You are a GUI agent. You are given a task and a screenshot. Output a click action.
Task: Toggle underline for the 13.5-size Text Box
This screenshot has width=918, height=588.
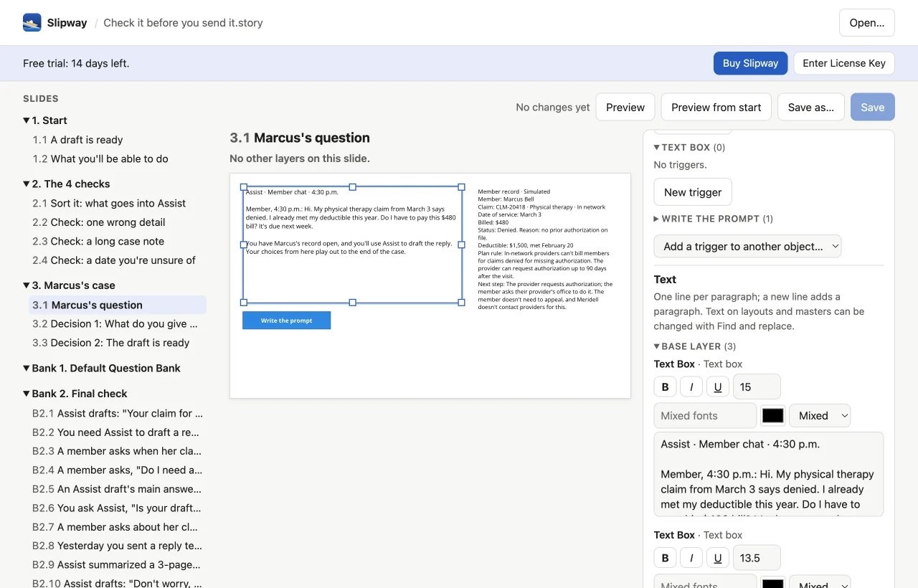pyautogui.click(x=718, y=557)
